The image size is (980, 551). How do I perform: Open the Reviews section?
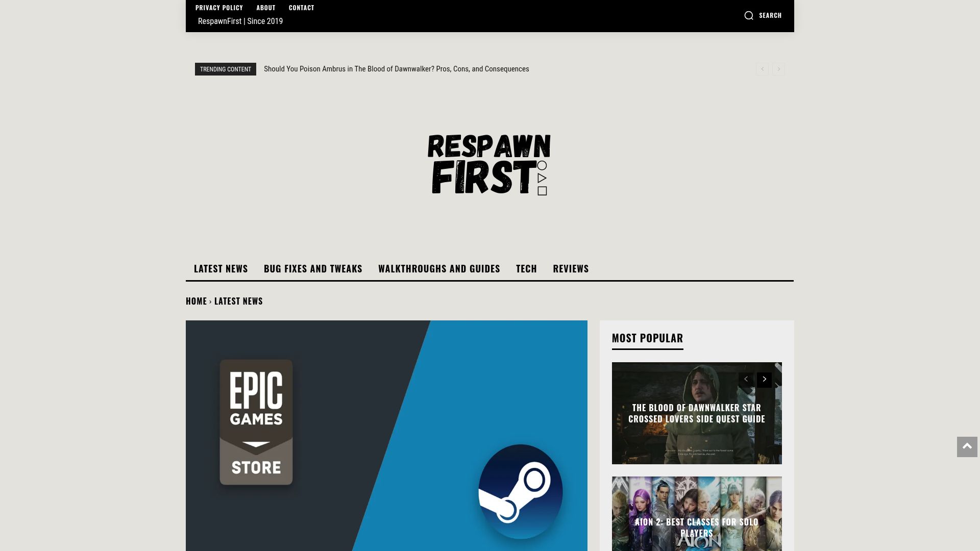571,268
